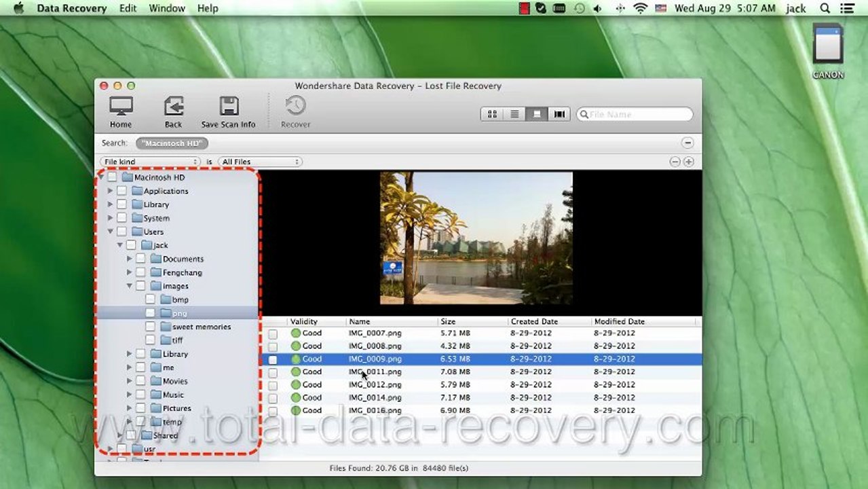Viewport: 868px width, 489px height.
Task: Click the photo preview image
Action: [x=476, y=238]
